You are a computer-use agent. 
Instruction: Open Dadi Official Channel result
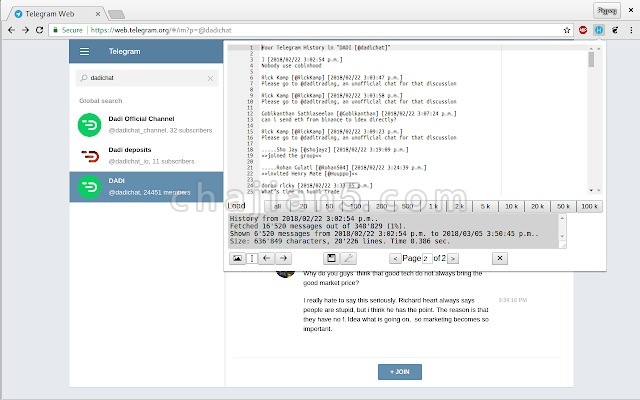point(146,124)
